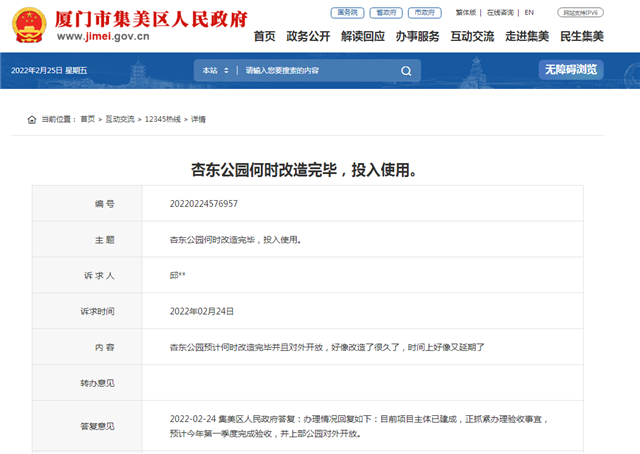Viewport: 640px width, 454px height.
Task: Click the search magnifier icon
Action: click(x=406, y=71)
